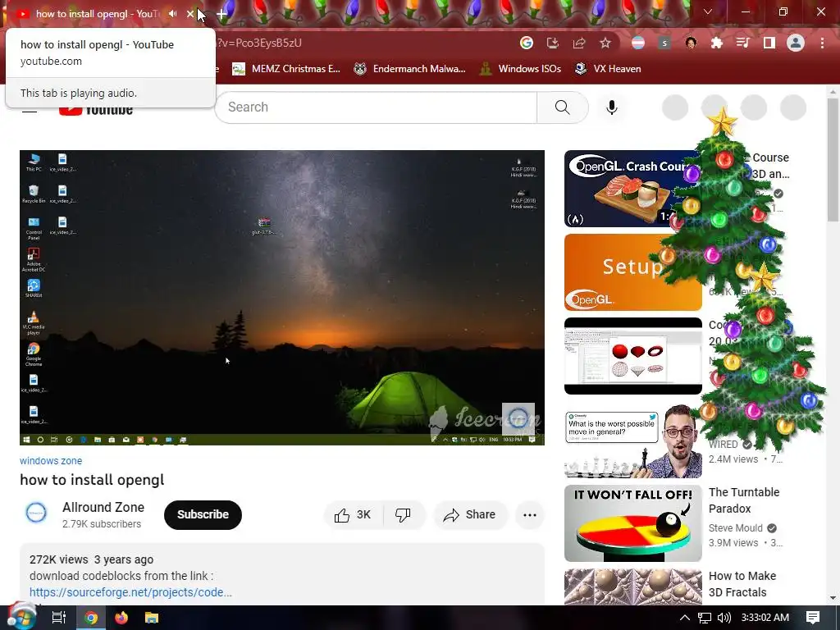The width and height of the screenshot is (840, 630).
Task: Click the Google lens icon in address bar
Action: tap(526, 43)
